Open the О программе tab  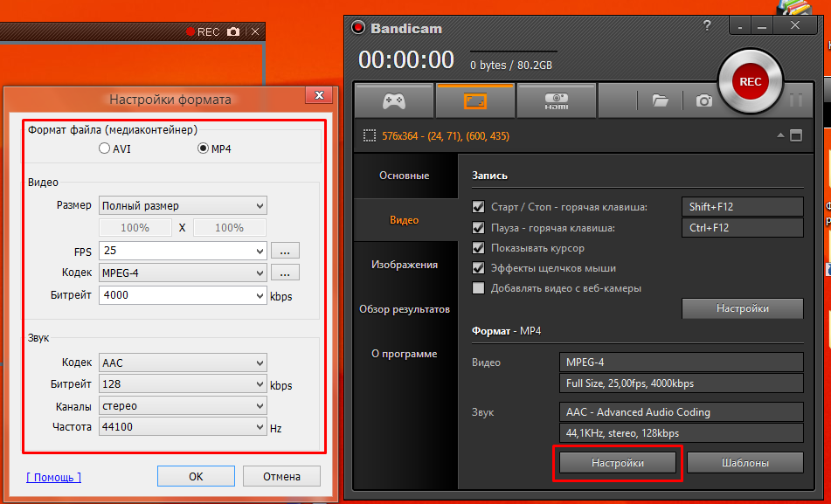[405, 354]
